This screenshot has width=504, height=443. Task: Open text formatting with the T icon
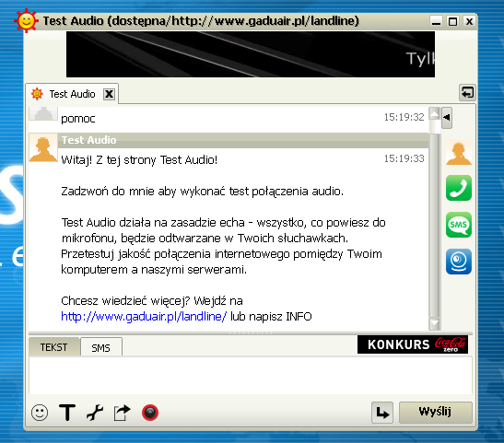pos(67,413)
